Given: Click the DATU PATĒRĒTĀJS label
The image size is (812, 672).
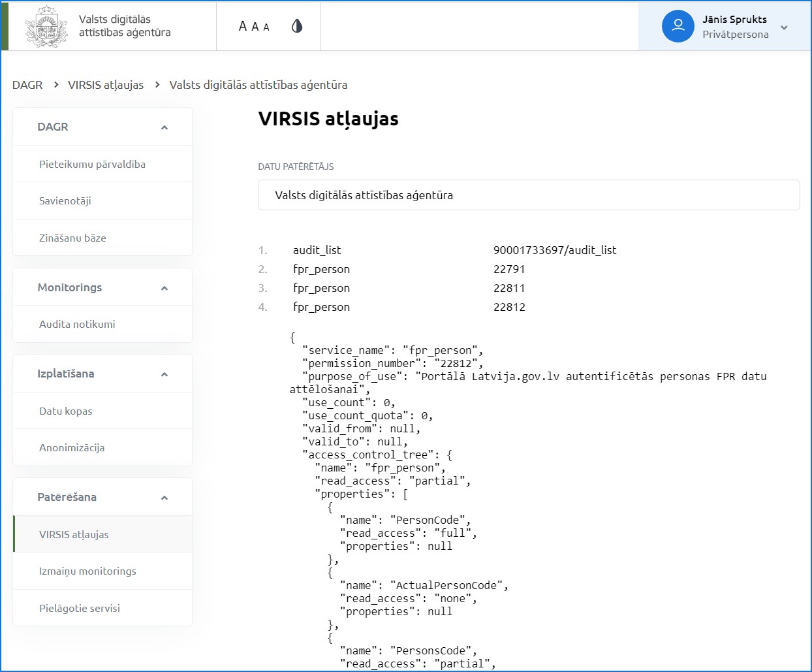Looking at the screenshot, I should [x=296, y=167].
